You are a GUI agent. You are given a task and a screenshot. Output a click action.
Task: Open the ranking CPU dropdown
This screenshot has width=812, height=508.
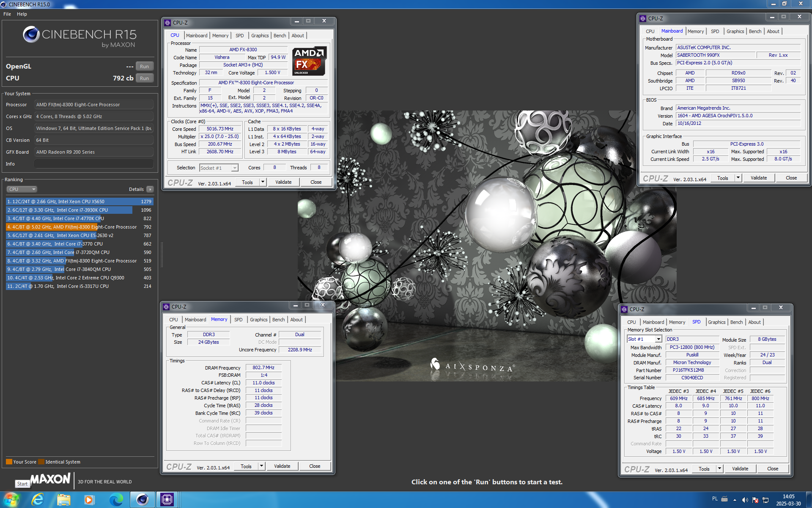tap(22, 189)
